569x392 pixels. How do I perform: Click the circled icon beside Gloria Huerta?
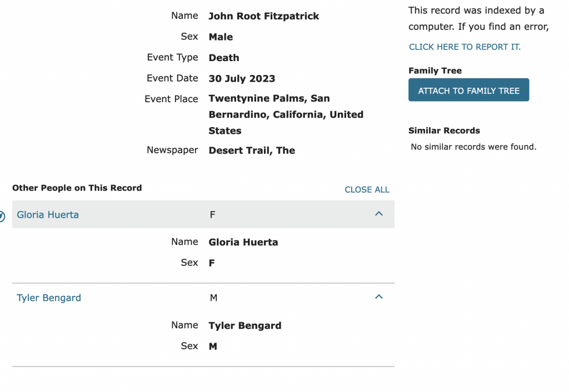[2, 216]
